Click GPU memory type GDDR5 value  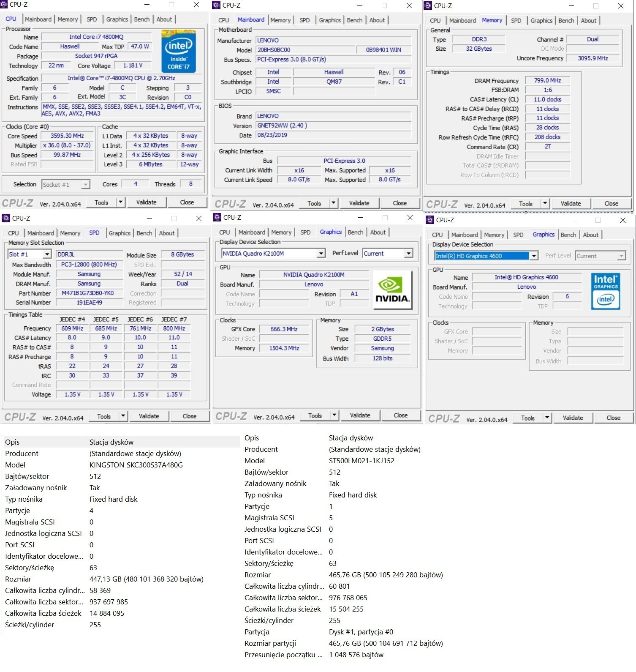pos(382,339)
